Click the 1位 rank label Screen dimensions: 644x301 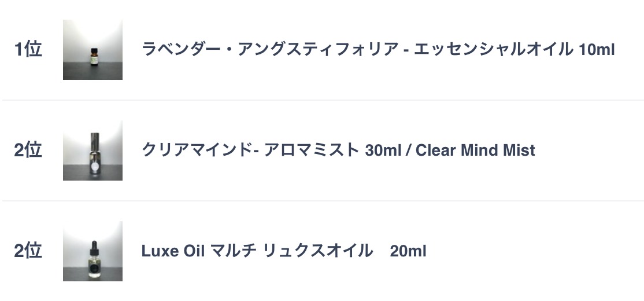tap(28, 49)
